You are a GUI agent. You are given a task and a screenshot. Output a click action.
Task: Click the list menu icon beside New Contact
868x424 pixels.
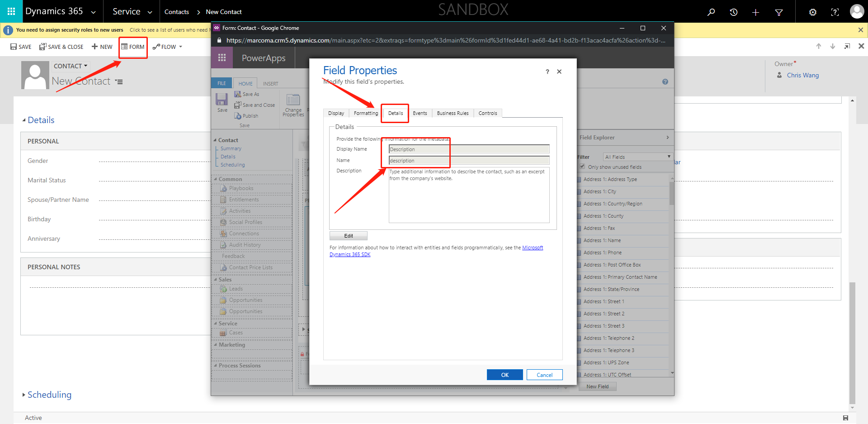point(119,82)
